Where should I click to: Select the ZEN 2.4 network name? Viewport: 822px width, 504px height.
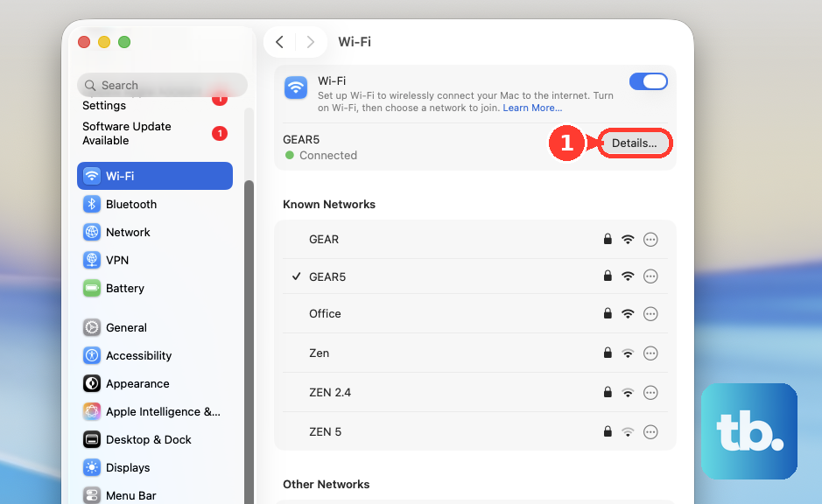coord(330,392)
